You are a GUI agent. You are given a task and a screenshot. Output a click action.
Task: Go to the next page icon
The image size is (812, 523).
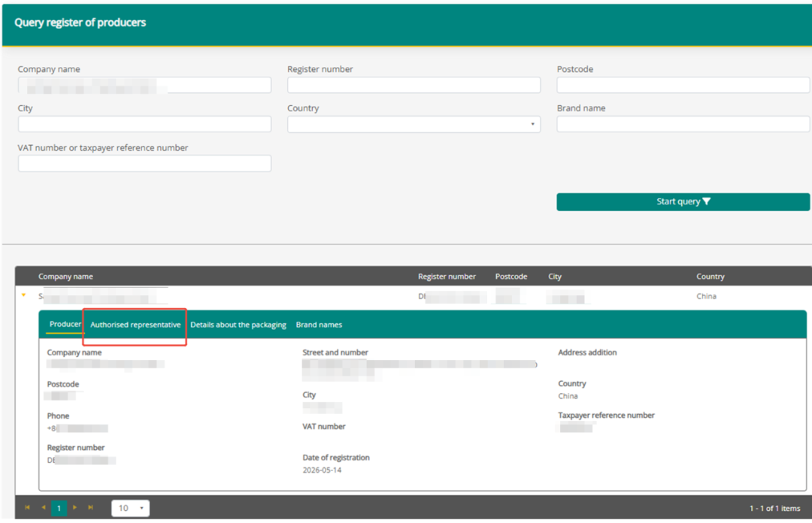point(75,507)
